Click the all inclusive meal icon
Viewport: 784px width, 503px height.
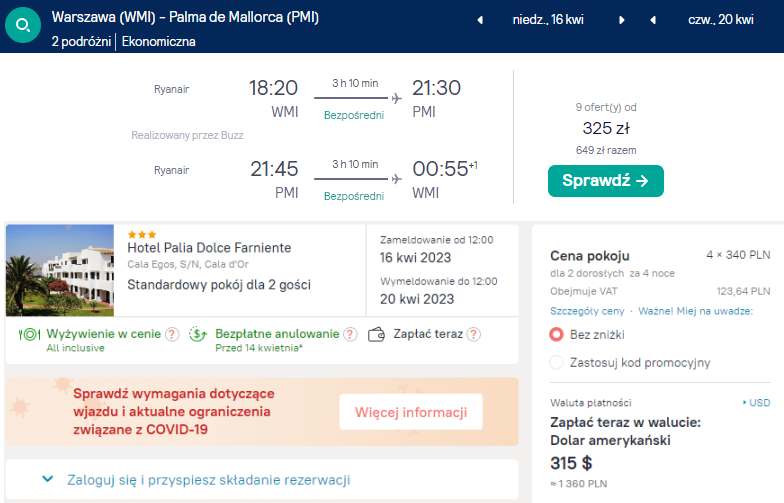pyautogui.click(x=29, y=335)
